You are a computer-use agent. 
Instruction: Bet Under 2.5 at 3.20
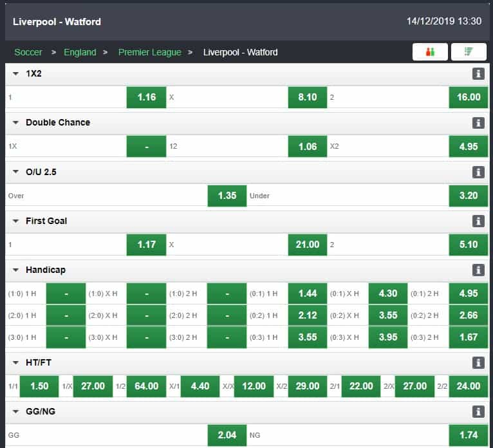(x=469, y=196)
